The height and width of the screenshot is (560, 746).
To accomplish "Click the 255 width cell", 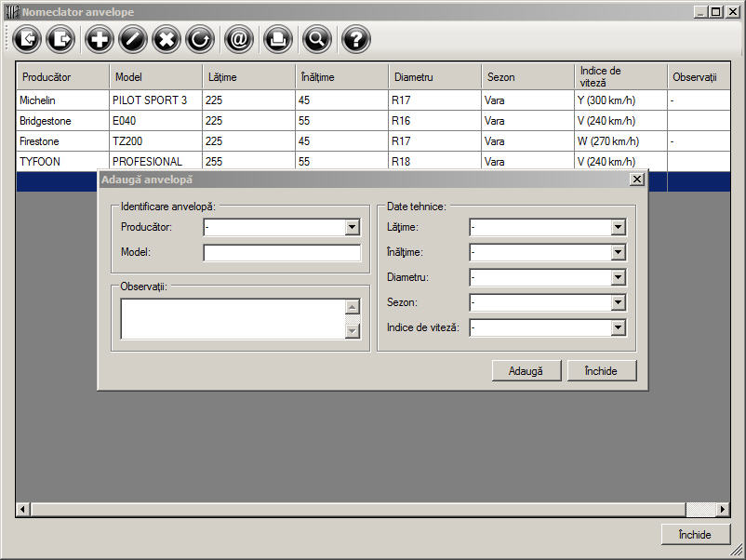I will (249, 161).
